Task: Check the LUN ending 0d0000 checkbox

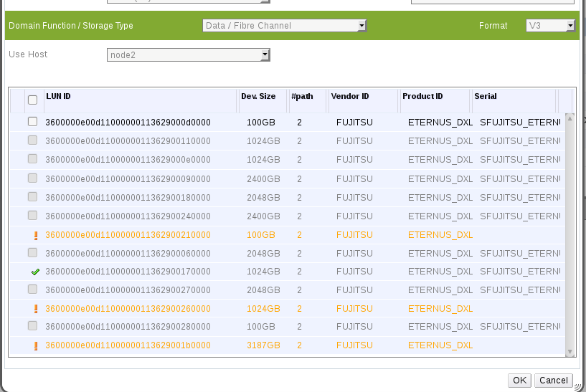Action: (x=32, y=122)
